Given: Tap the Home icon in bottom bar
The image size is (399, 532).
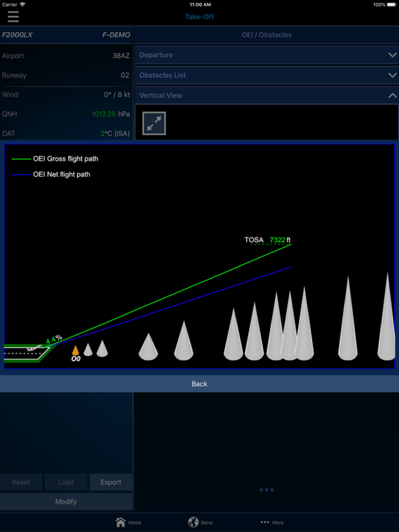Looking at the screenshot, I should pos(121,522).
